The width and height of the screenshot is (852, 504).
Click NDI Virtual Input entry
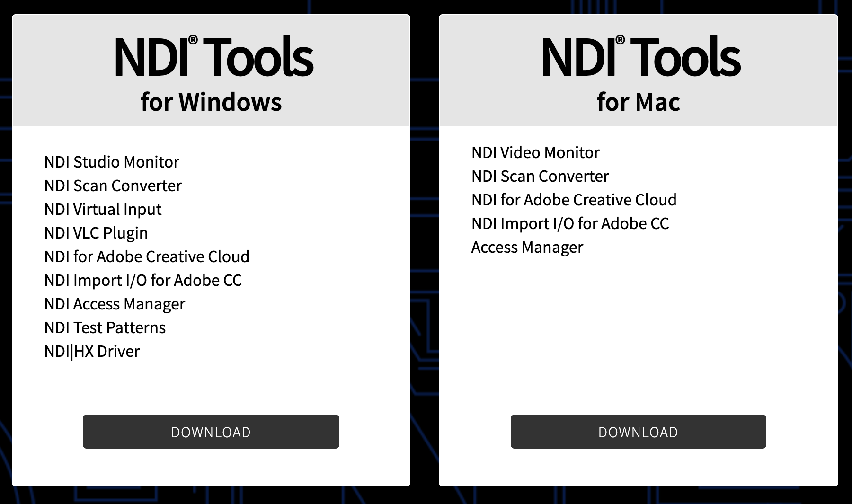(103, 209)
